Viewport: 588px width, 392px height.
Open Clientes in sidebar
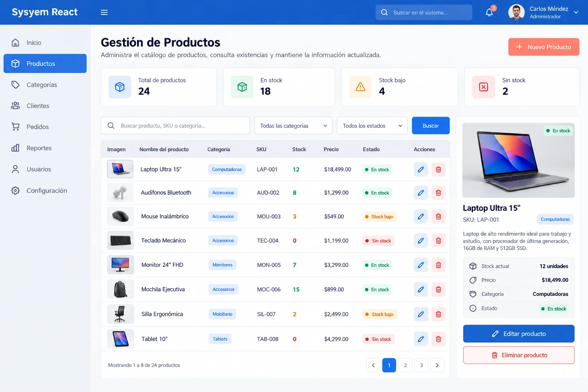coord(45,106)
